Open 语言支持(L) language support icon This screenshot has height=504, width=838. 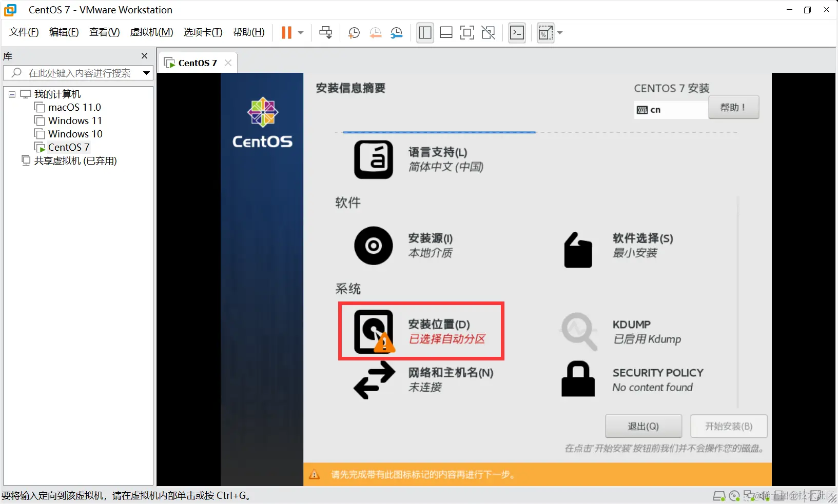(x=374, y=159)
